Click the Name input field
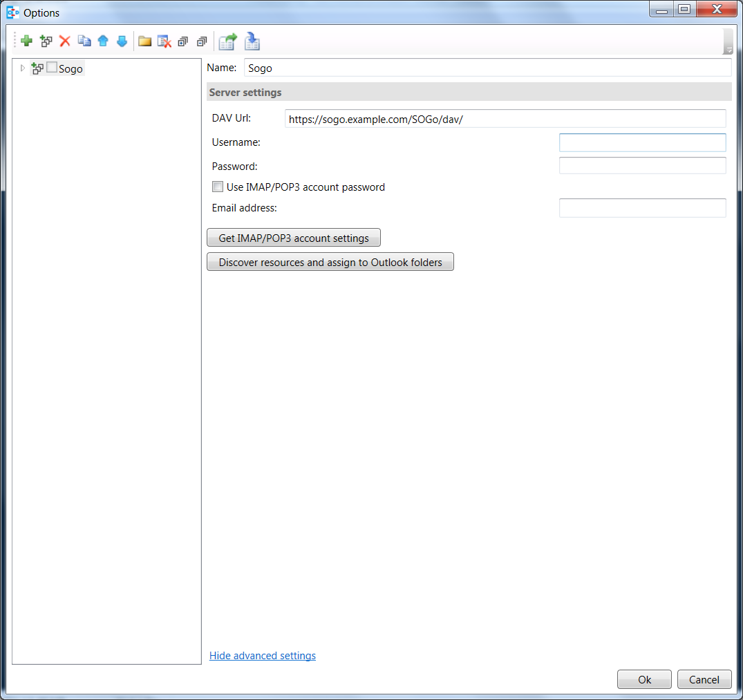 487,68
